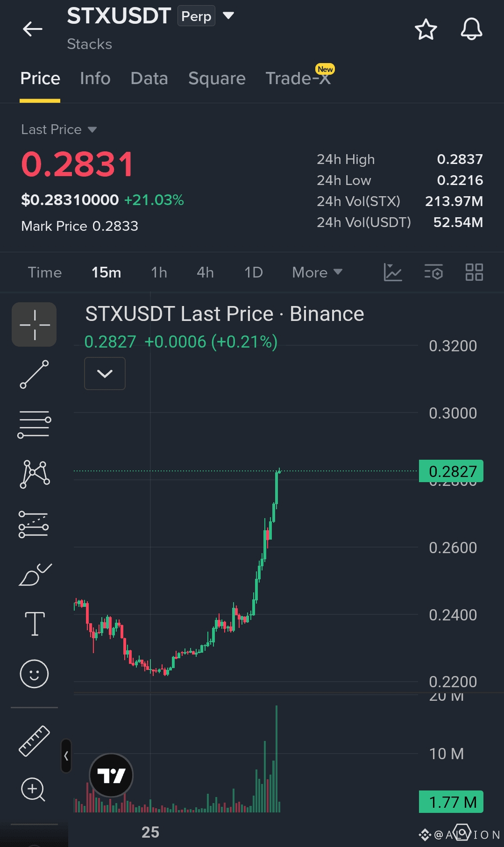504x847 pixels.
Task: Expand the More intervals dropdown
Action: (317, 272)
